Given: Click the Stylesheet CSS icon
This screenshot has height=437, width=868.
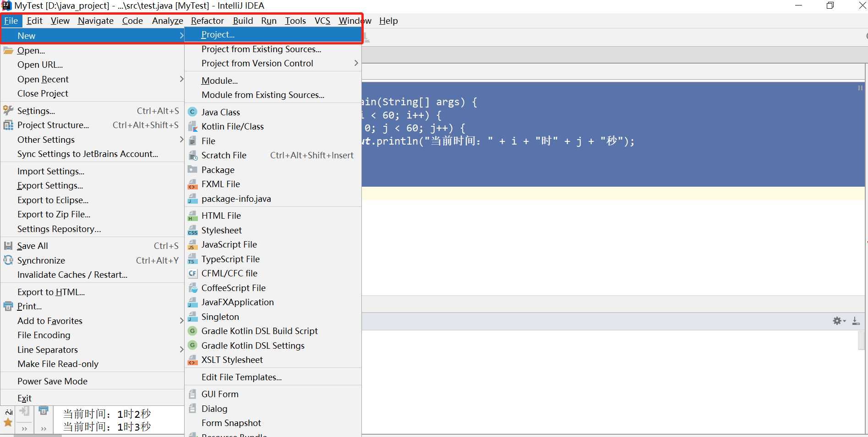Looking at the screenshot, I should coord(193,230).
